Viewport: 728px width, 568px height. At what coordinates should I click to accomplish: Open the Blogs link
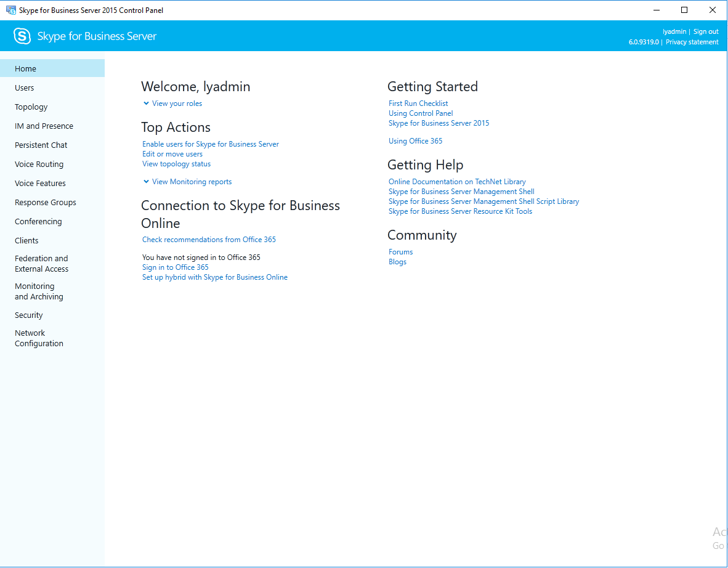(397, 262)
